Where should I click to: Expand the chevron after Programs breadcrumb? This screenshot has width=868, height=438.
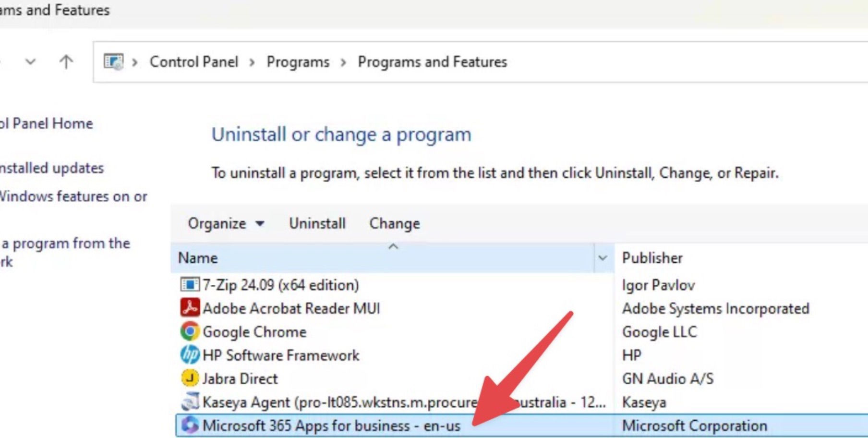(x=343, y=62)
